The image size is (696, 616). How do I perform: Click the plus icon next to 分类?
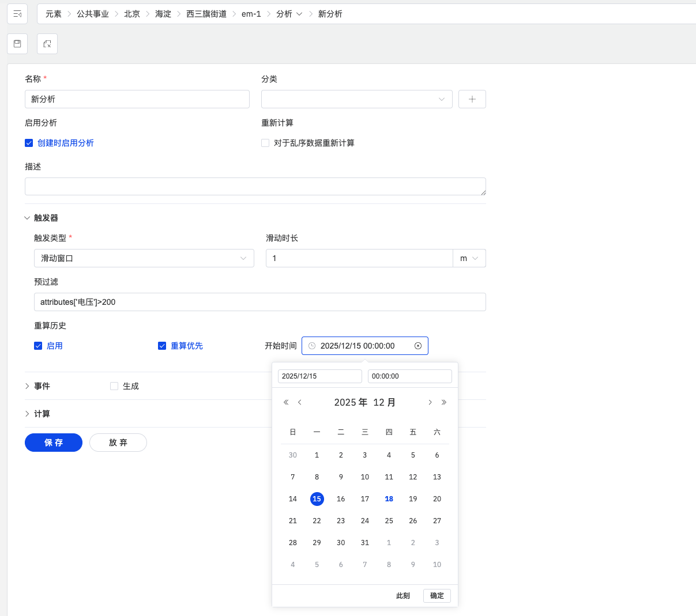[472, 99]
